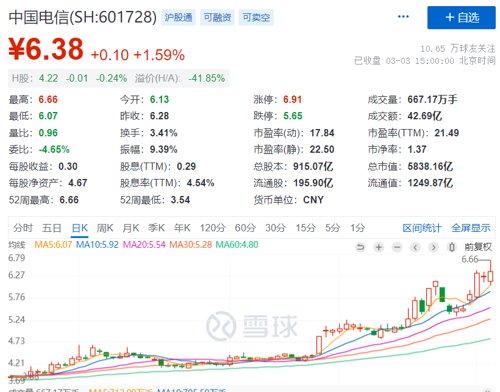Click the MA10:5.92 indicator label
This screenshot has height=392, width=500.
pyautogui.click(x=97, y=245)
